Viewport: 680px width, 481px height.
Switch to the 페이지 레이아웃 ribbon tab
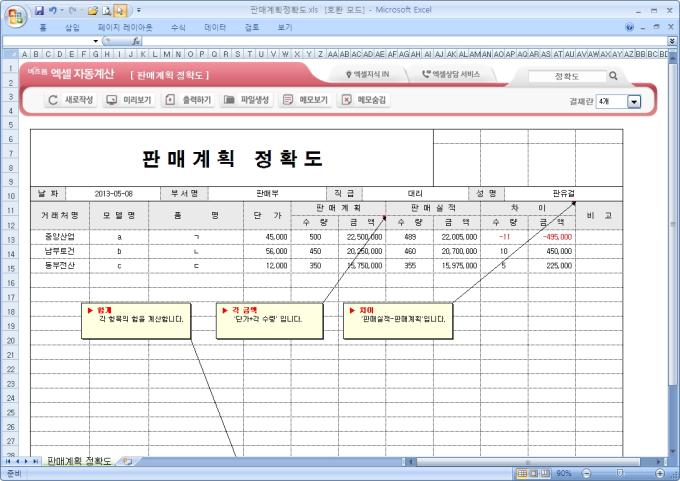125,27
